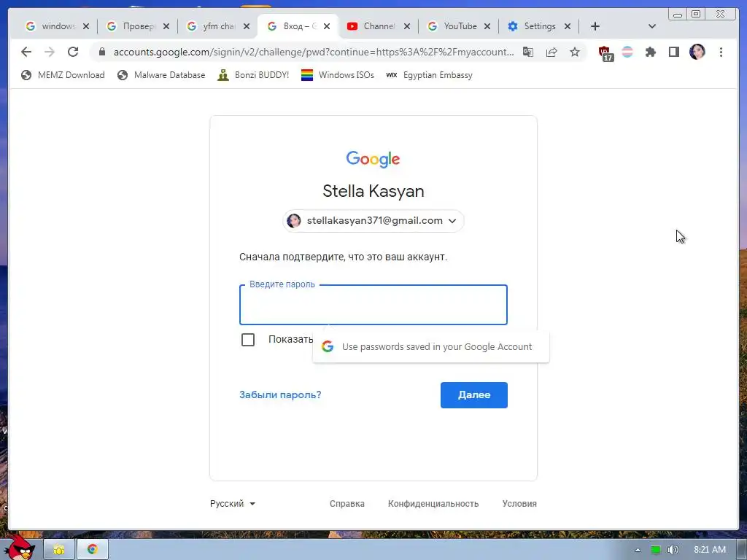
Task: Open the Extensions puzzle menu
Action: [650, 52]
